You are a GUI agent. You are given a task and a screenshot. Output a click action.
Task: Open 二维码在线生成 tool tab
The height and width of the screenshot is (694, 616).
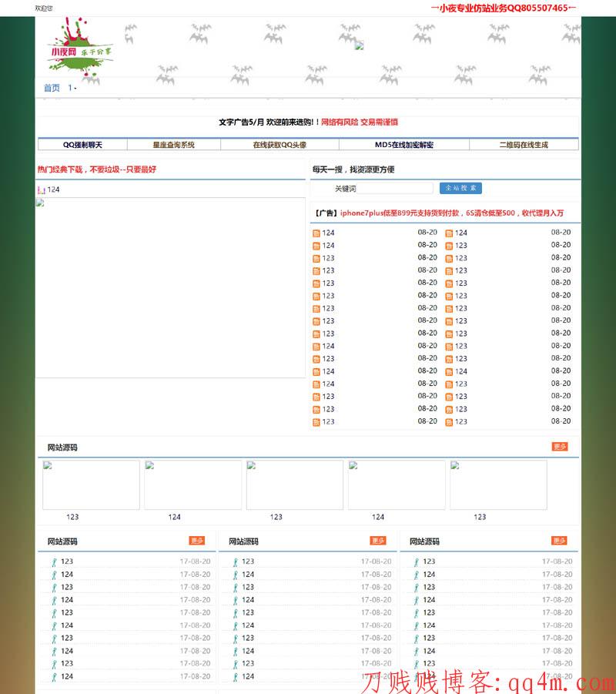point(524,145)
